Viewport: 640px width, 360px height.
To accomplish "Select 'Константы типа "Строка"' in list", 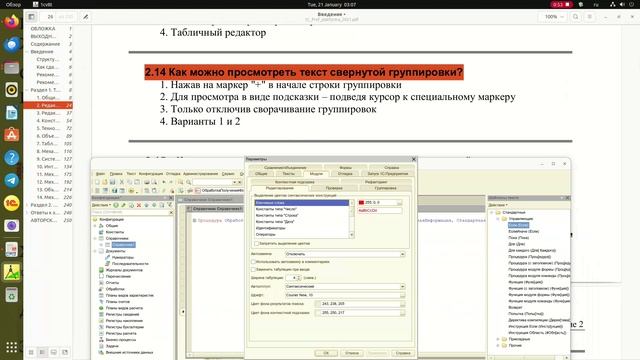I will point(277,216).
